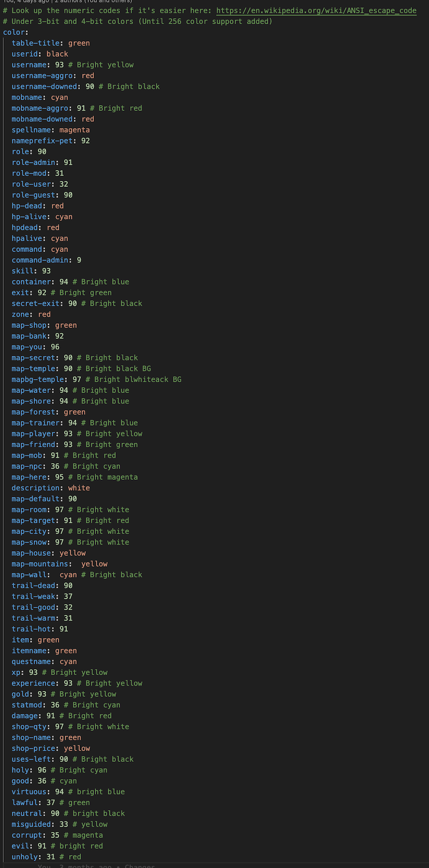Click the 'description' key
Viewport: 429px width, 868px height.
click(x=35, y=488)
